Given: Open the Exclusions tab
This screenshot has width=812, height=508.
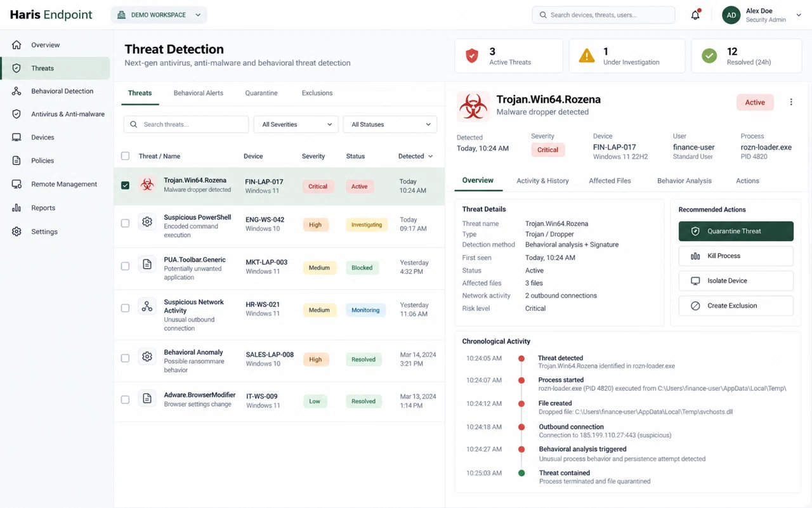Looking at the screenshot, I should click(x=317, y=93).
